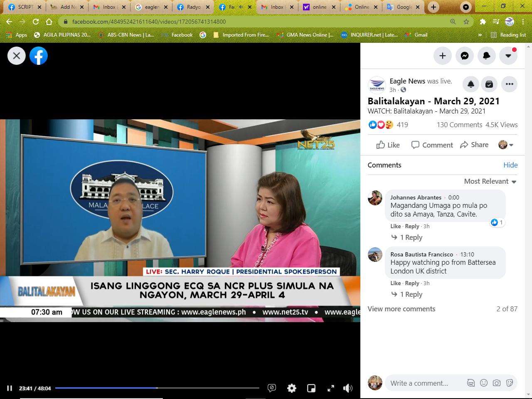Screen dimensions: 532x399
Task: Go to Facebook home logo
Action: click(x=39, y=56)
